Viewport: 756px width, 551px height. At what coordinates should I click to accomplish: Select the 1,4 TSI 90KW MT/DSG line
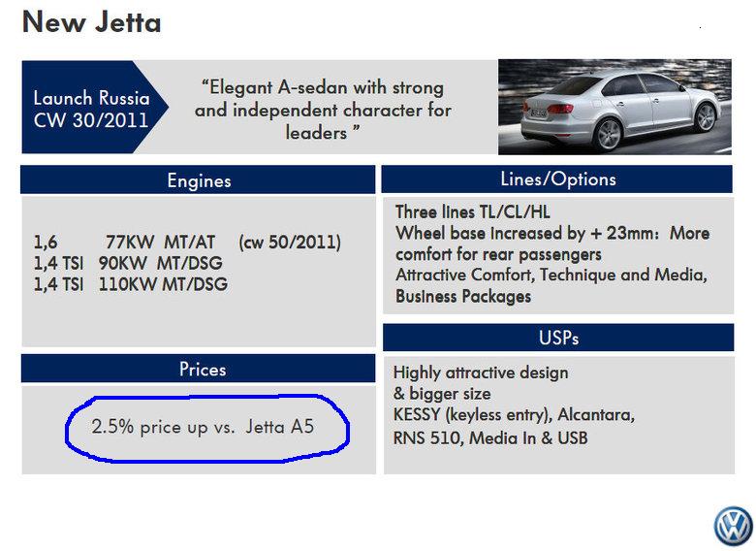coord(128,263)
